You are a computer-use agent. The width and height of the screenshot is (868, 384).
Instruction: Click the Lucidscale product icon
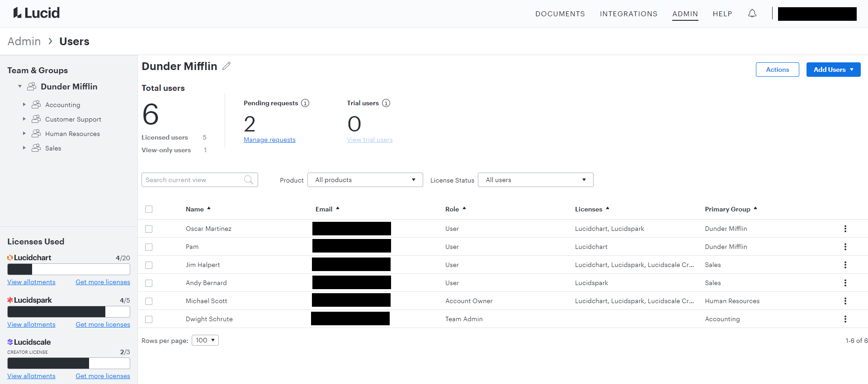[x=10, y=342]
